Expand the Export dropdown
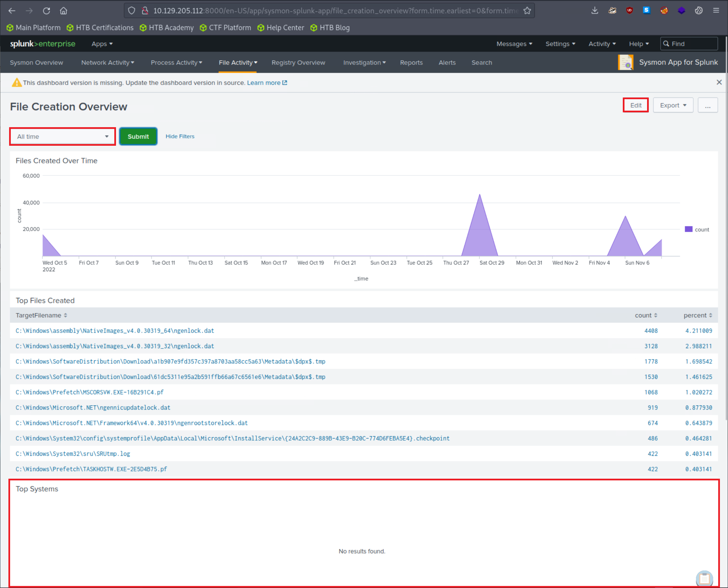 point(673,105)
